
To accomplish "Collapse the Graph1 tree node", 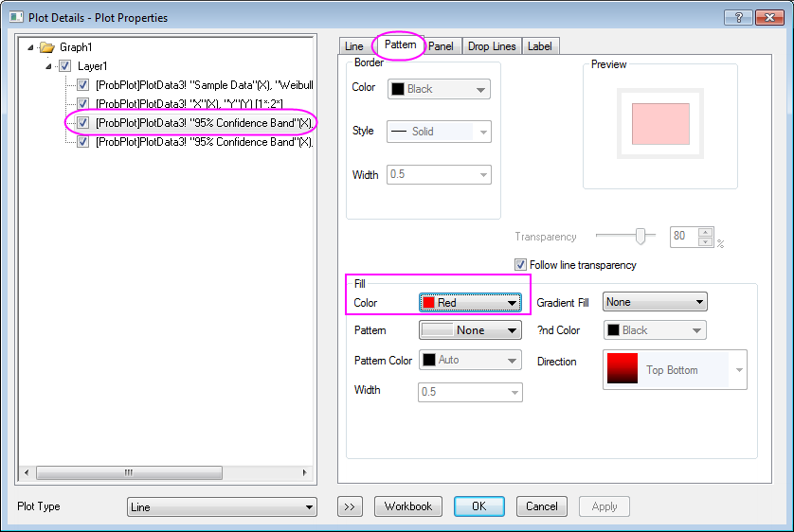I will pyautogui.click(x=30, y=47).
